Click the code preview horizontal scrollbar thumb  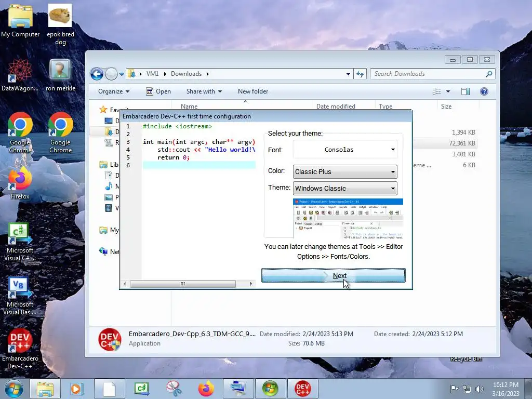coord(182,284)
